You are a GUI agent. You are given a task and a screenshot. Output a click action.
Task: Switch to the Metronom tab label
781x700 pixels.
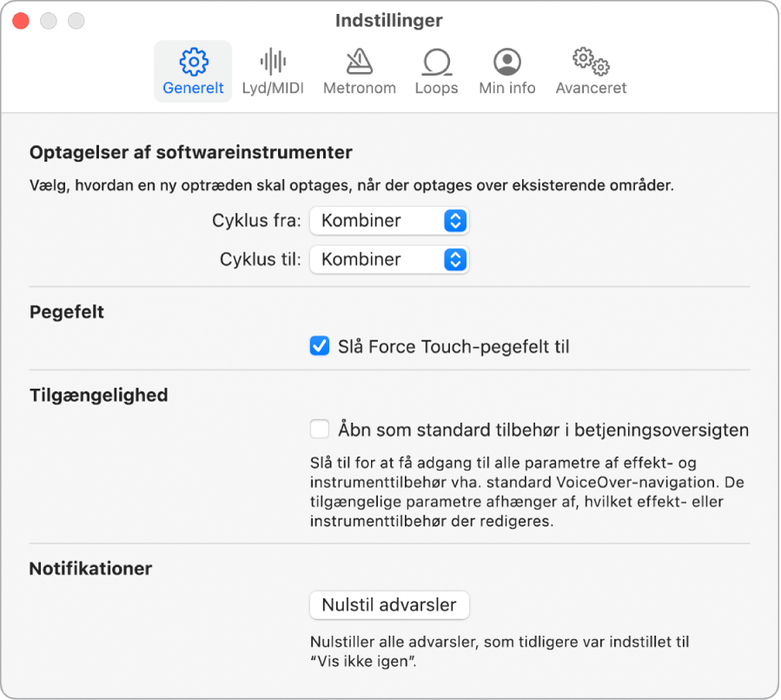click(359, 88)
